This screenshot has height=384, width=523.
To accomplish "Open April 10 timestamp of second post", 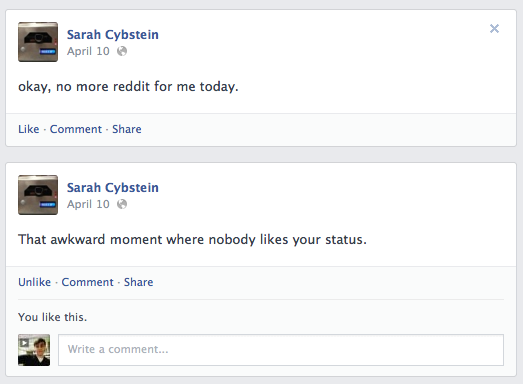I will click(x=88, y=204).
